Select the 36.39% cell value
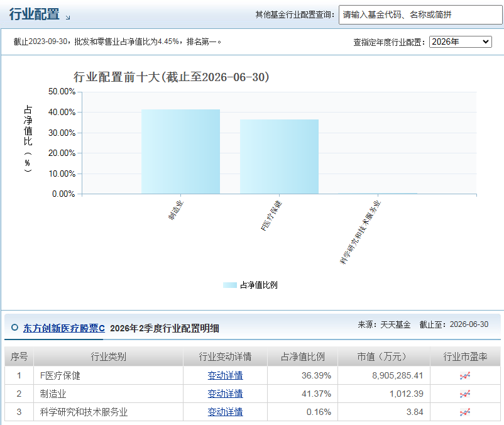 316,375
